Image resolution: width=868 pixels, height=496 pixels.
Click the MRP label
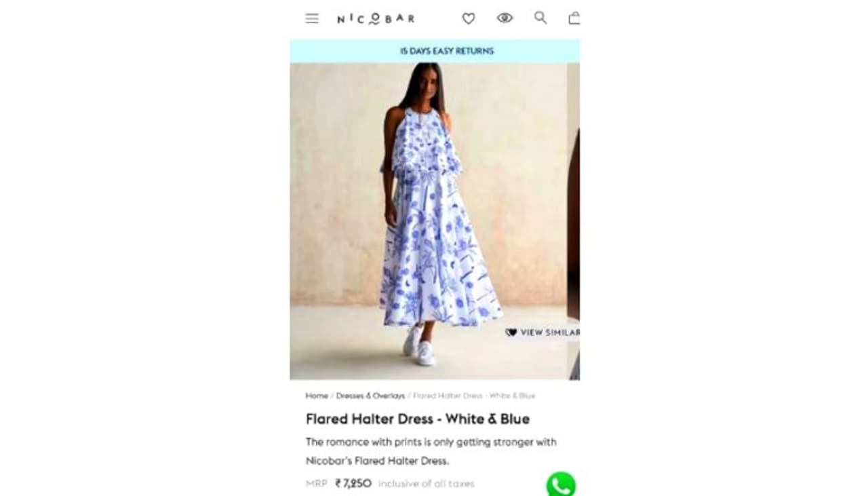click(x=317, y=484)
